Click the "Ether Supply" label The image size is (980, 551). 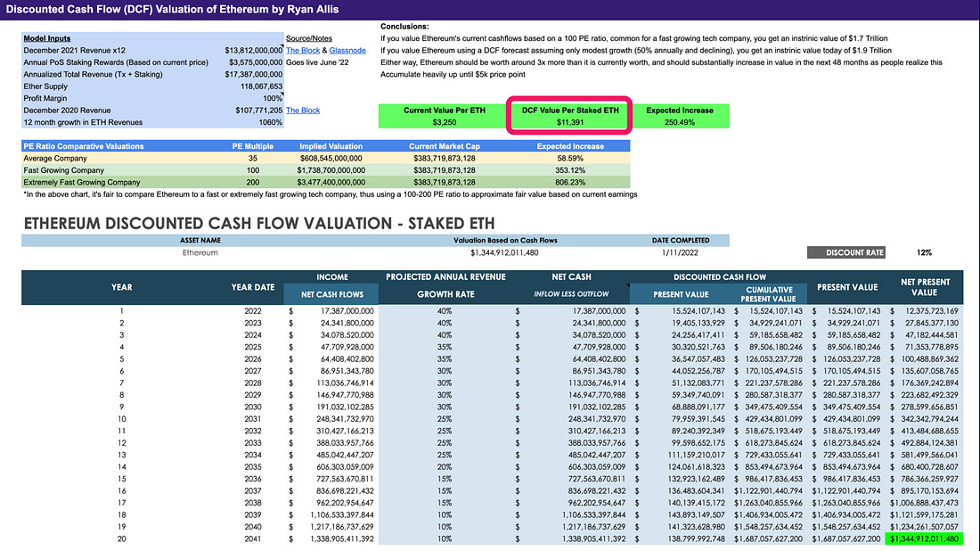(45, 86)
